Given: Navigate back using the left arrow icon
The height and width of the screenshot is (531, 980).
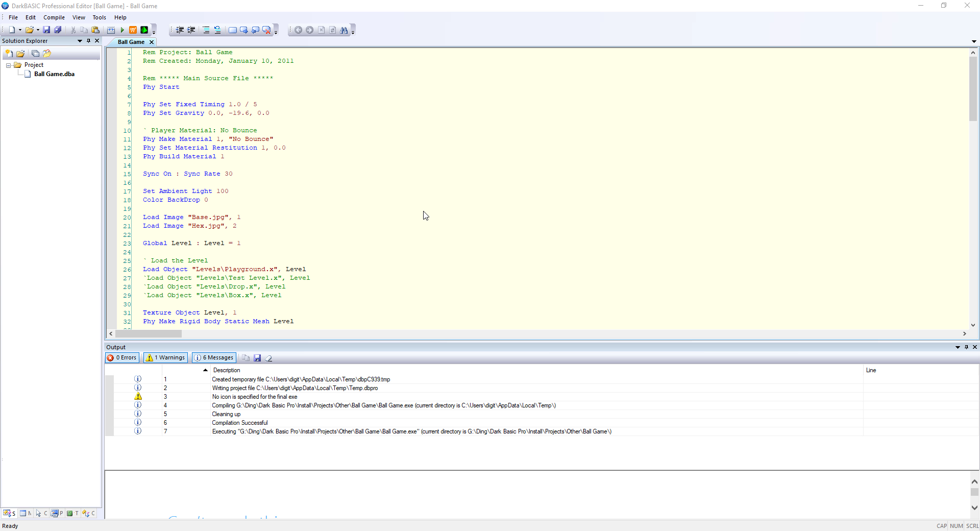Looking at the screenshot, I should 299,30.
